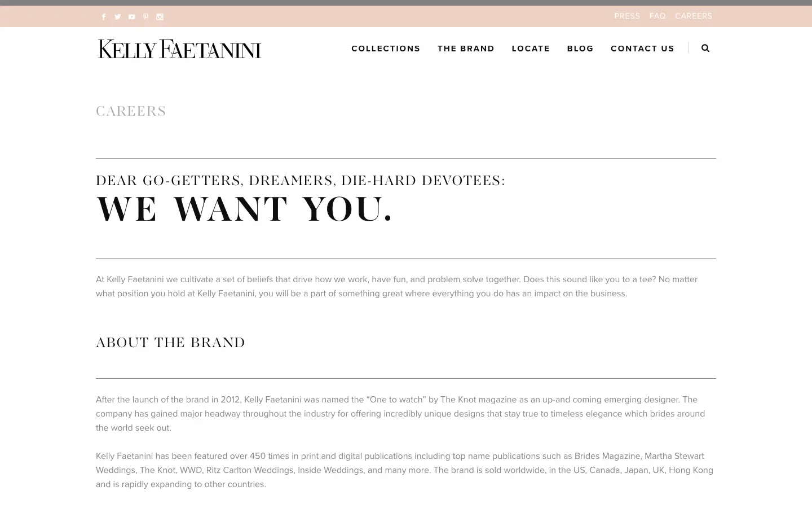The width and height of the screenshot is (812, 508).
Task: Open the FAQ link
Action: coord(657,16)
